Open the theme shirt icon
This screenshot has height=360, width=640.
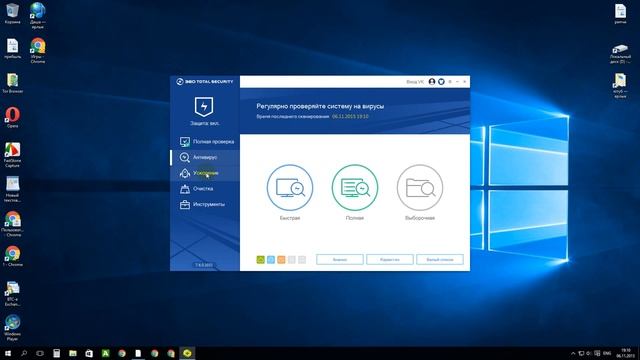coord(441,82)
